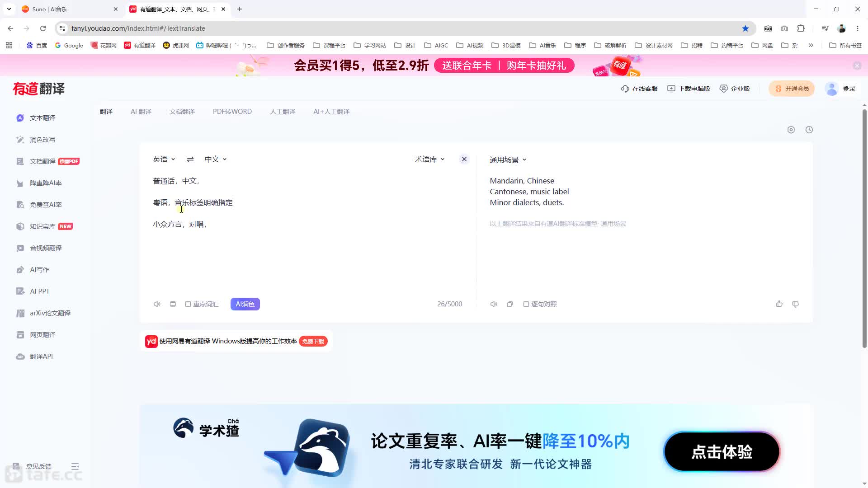Click the AI润色 button
The height and width of the screenshot is (488, 868).
pos(245,304)
